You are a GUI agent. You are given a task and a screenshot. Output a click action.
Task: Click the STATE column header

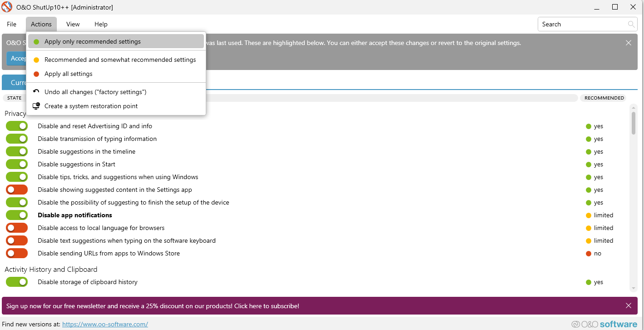pyautogui.click(x=15, y=98)
